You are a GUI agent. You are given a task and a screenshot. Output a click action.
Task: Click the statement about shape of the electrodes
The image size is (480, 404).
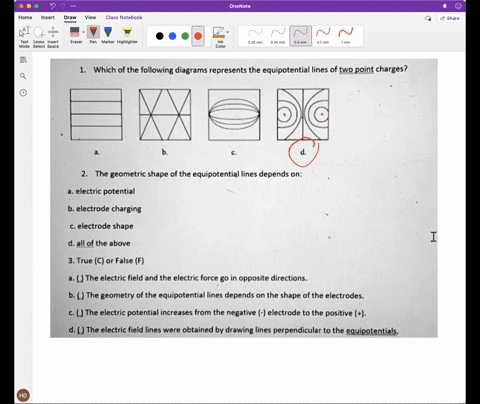tap(216, 295)
